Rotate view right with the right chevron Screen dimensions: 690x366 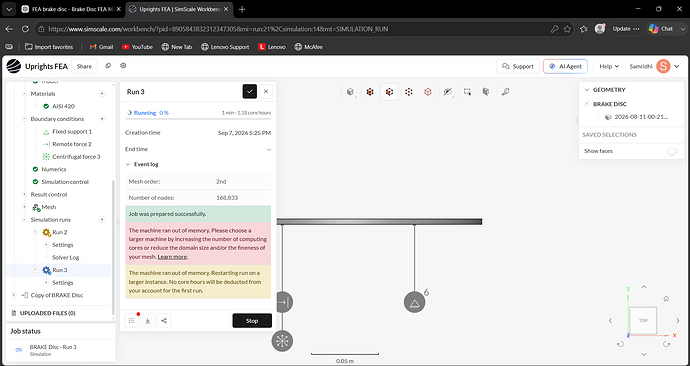point(678,321)
